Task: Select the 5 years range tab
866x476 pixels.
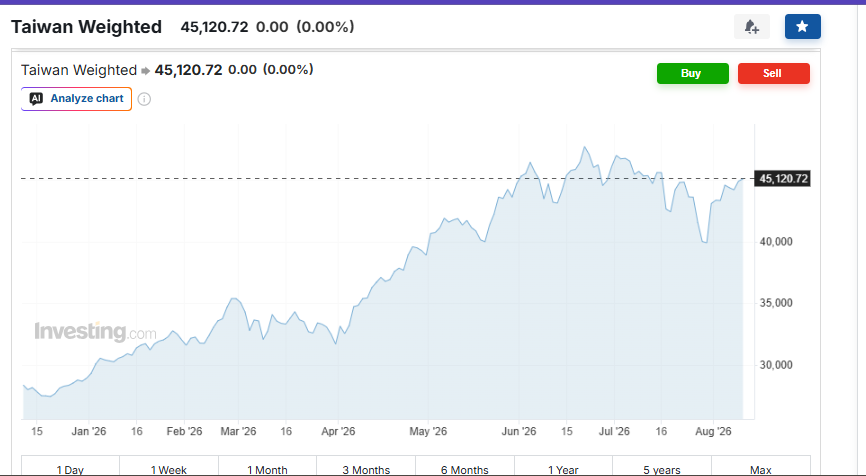Action: [x=662, y=466]
